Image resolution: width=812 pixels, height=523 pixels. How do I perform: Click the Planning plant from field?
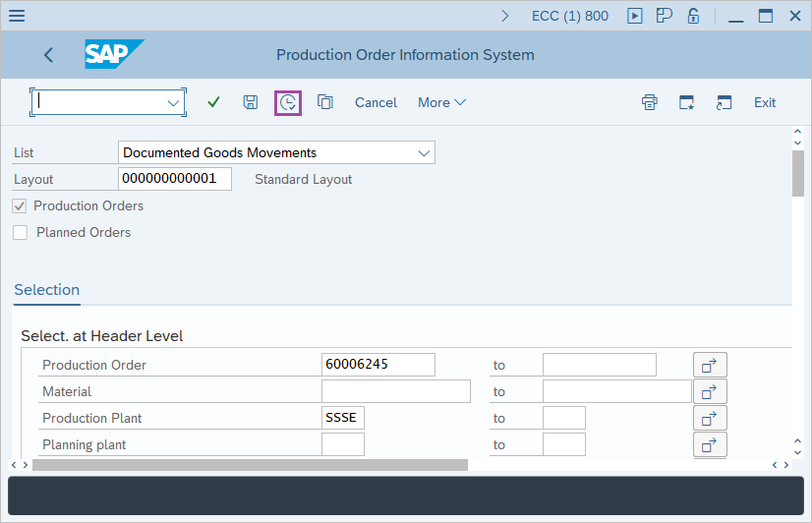point(343,444)
